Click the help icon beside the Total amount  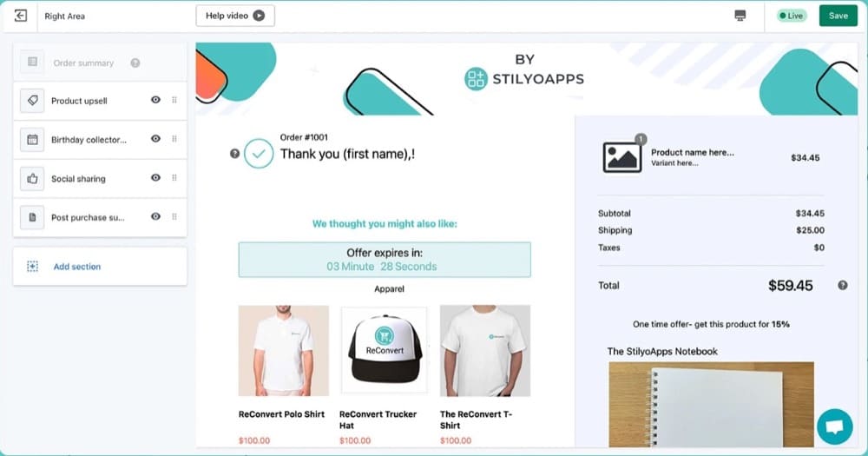pos(843,286)
